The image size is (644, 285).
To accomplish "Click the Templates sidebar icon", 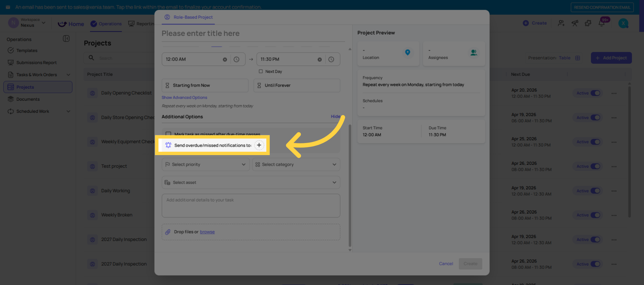I will (x=11, y=50).
